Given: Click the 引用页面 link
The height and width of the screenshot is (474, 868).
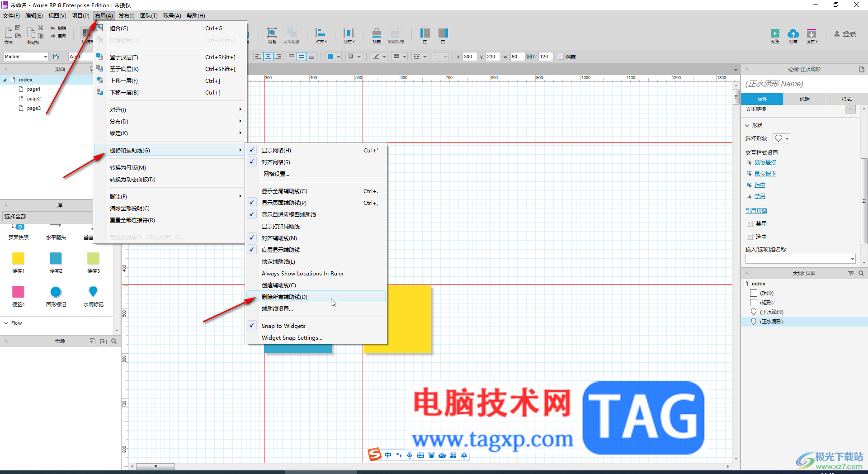Looking at the screenshot, I should pos(756,211).
